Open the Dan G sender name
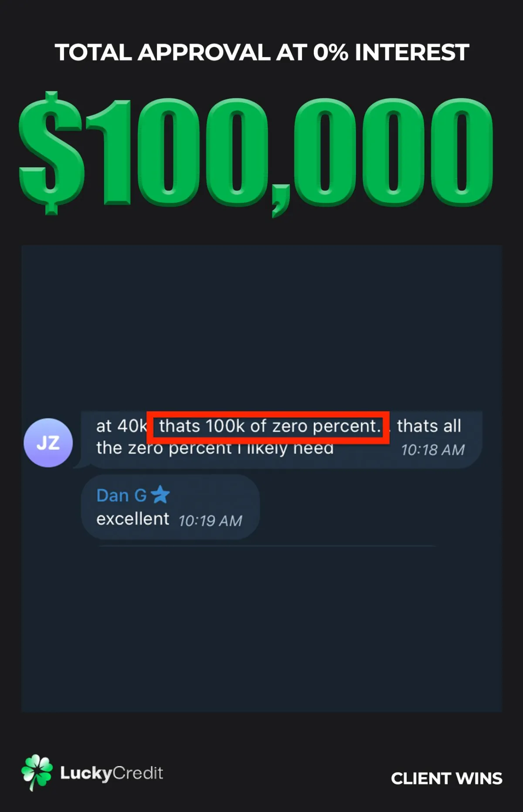The width and height of the screenshot is (523, 812). pos(122,495)
